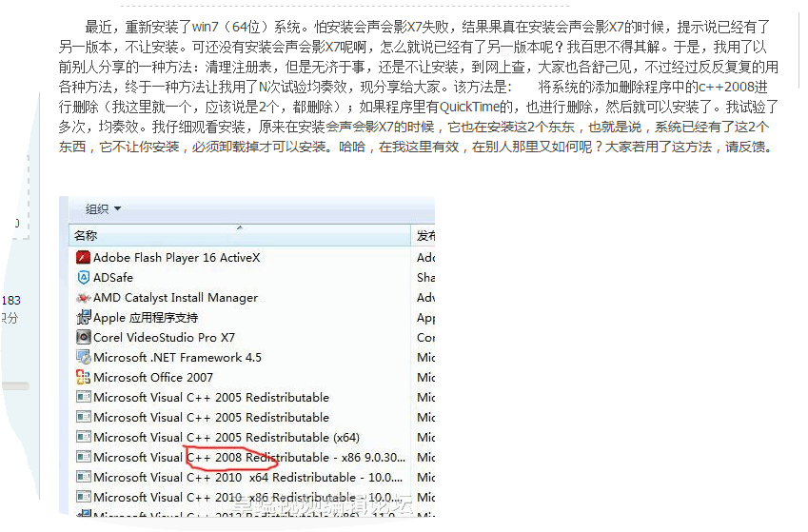This screenshot has width=808, height=532.
Task: Select Apple 应用程序支持 entry
Action: pos(146,318)
